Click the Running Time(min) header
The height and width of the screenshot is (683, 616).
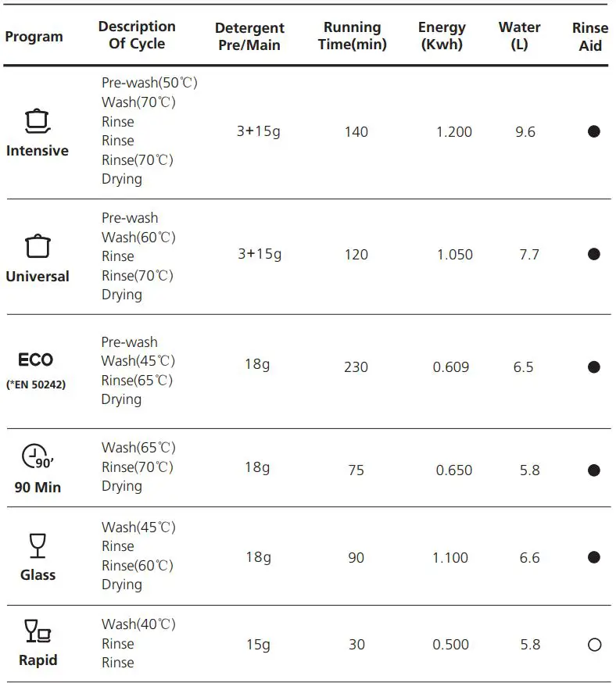[x=353, y=37]
